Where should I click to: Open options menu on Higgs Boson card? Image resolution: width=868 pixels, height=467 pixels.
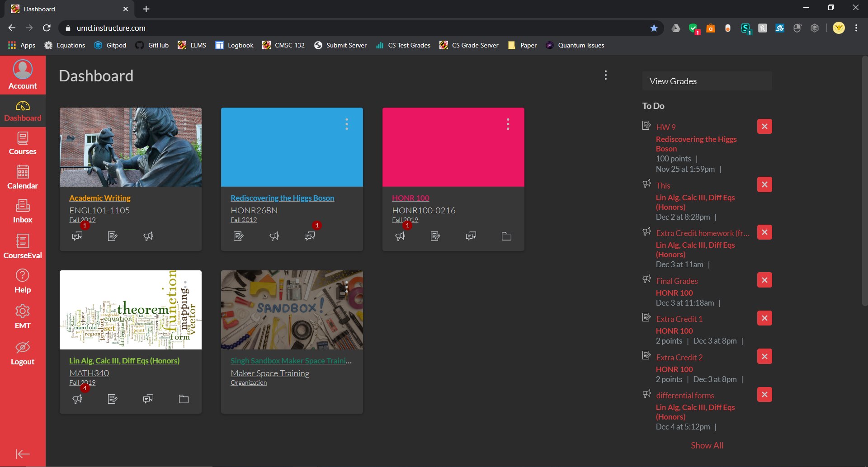pos(347,124)
